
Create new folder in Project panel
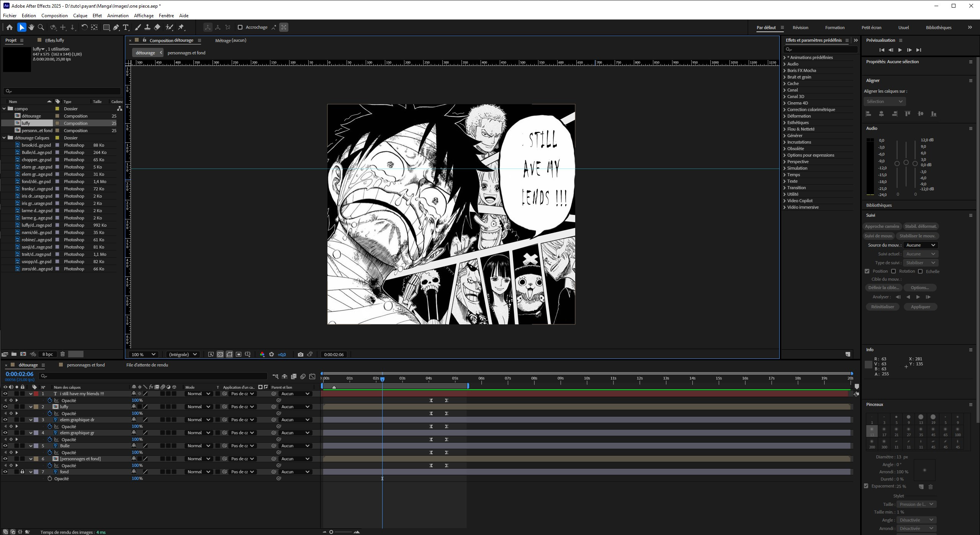point(14,354)
